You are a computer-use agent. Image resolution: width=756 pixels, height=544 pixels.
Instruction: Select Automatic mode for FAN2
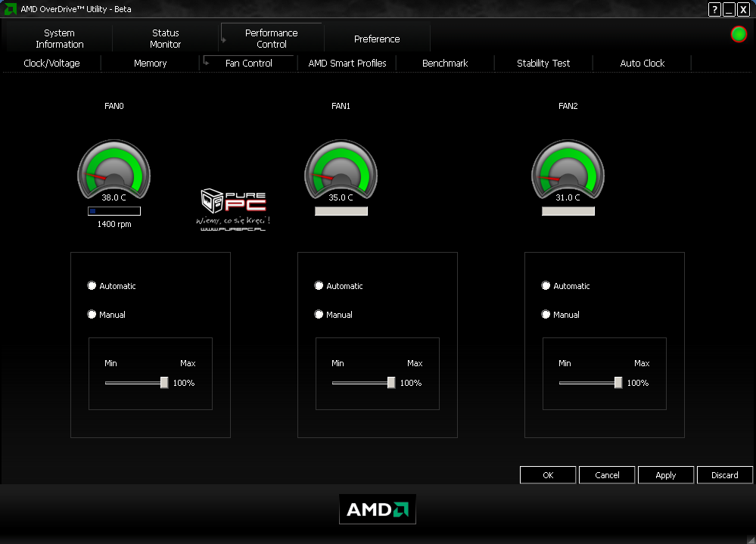[546, 286]
